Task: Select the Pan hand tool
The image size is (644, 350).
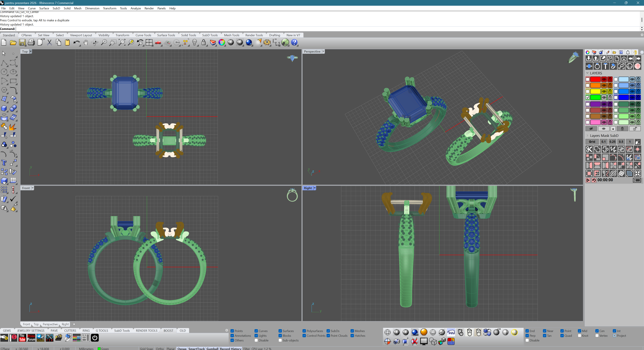Action: (x=86, y=42)
